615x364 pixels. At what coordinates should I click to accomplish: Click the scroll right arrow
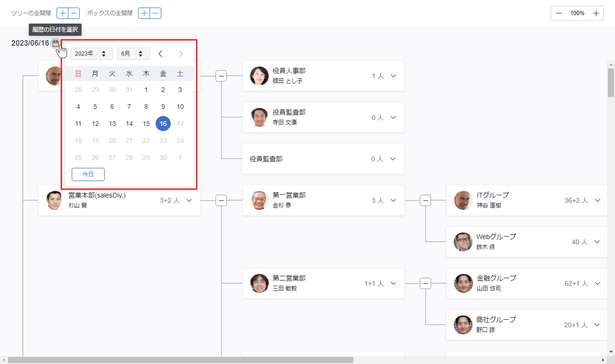(x=603, y=360)
